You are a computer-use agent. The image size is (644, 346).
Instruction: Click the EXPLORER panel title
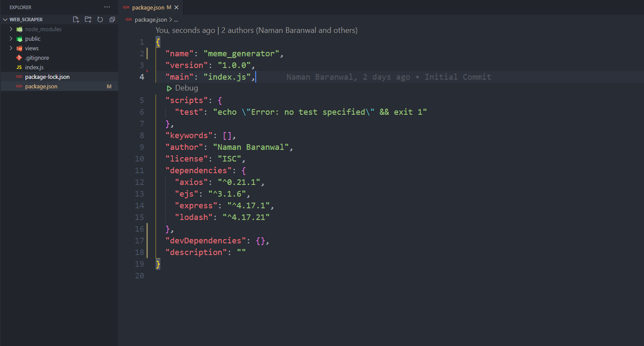[x=20, y=7]
